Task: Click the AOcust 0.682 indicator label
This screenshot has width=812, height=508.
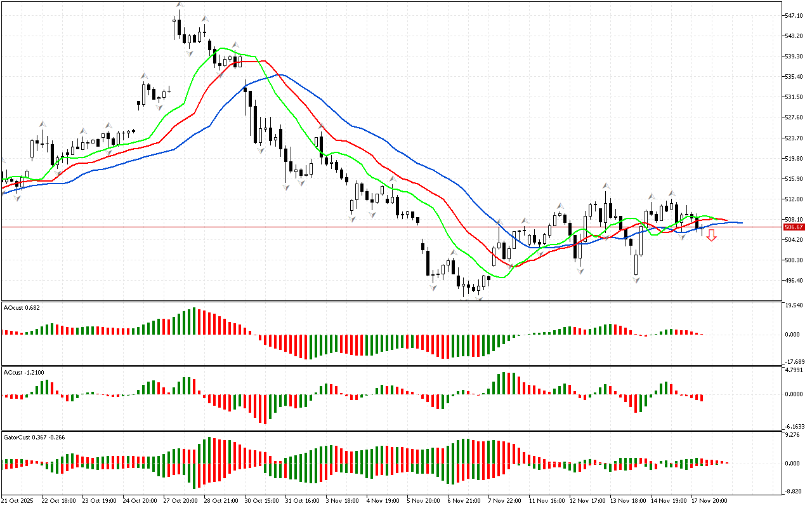Action: pos(22,307)
